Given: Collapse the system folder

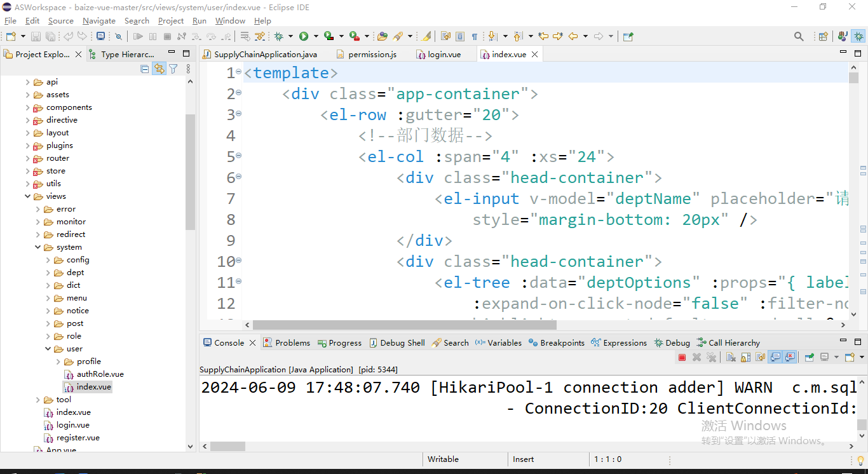Looking at the screenshot, I should click(38, 247).
